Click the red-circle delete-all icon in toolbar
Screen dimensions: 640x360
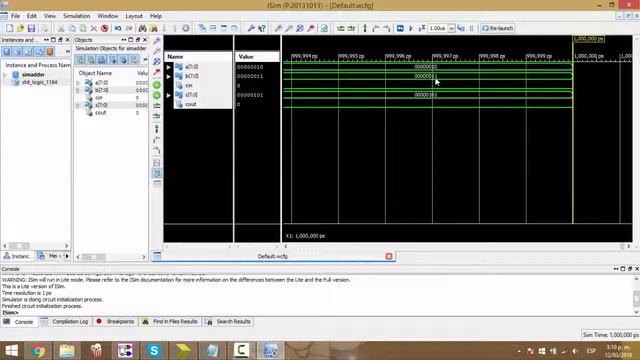click(x=104, y=28)
